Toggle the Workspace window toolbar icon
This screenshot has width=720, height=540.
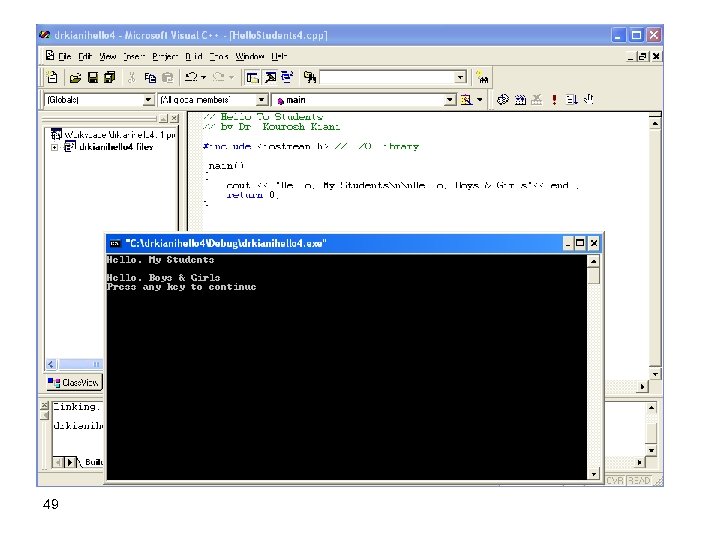252,77
